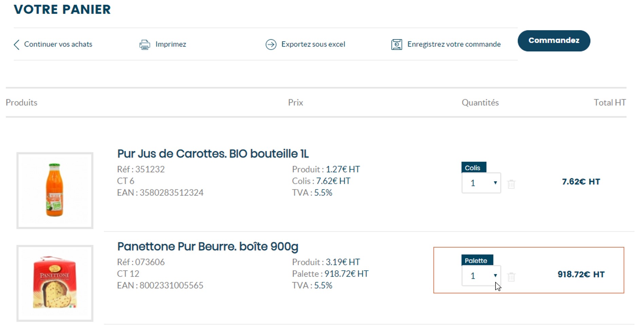Viewport: 644px width, 325px height.
Task: Remove Panettone using trash icon
Action: point(511,277)
